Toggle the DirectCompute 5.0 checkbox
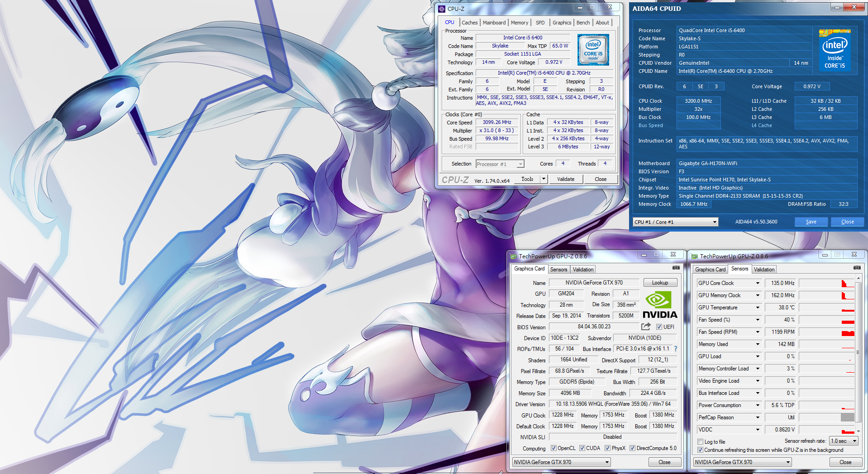 coord(632,448)
